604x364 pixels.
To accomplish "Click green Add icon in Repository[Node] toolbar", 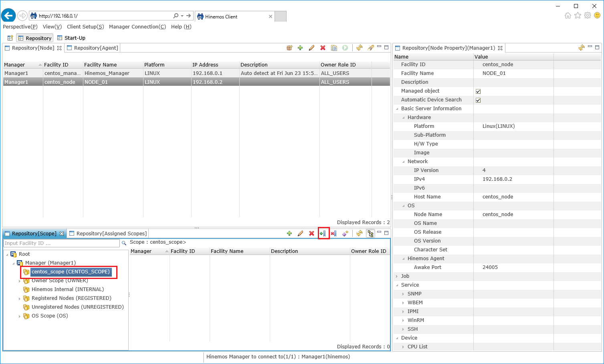I will click(300, 48).
